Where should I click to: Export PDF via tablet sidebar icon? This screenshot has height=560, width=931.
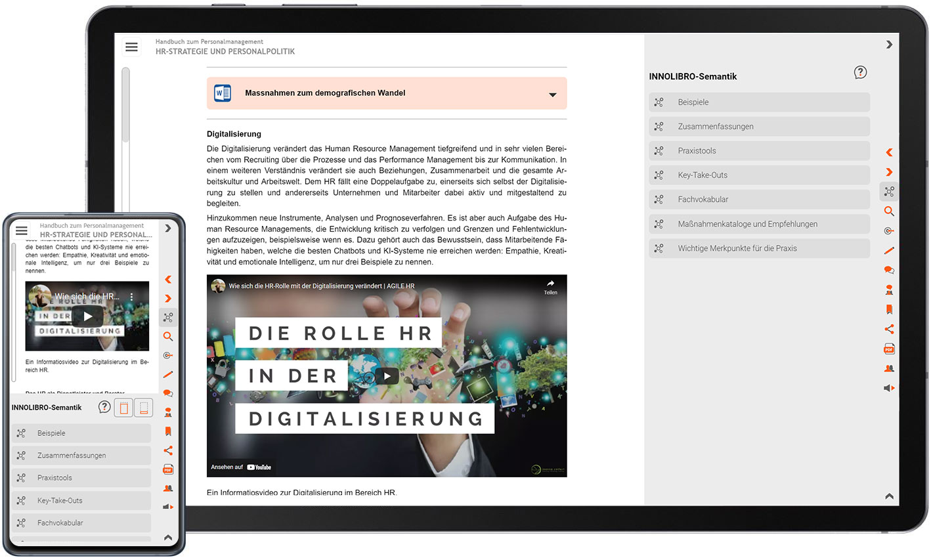pyautogui.click(x=889, y=349)
